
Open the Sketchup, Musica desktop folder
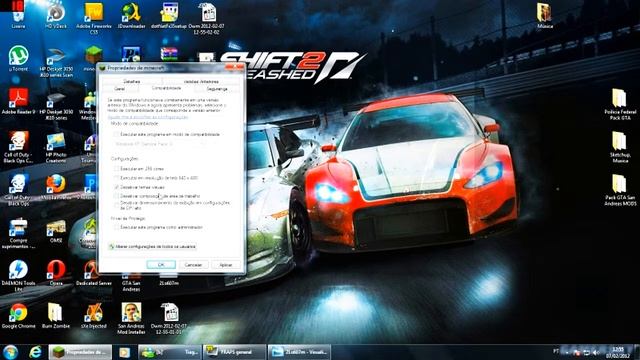620,147
